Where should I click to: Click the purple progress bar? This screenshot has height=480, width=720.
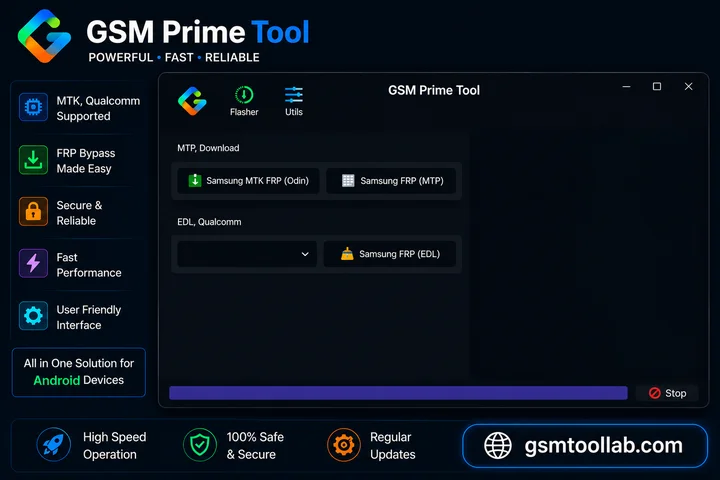point(398,393)
